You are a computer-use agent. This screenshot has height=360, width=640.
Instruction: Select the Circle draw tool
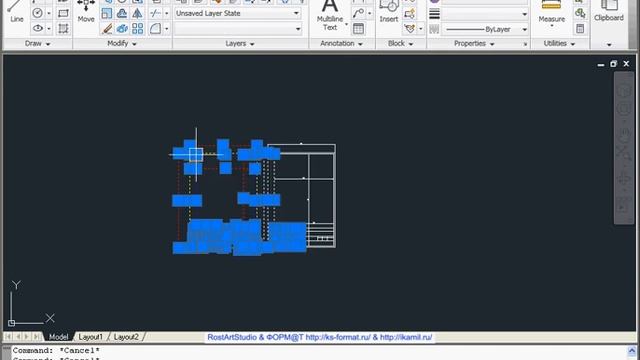tap(38, 13)
